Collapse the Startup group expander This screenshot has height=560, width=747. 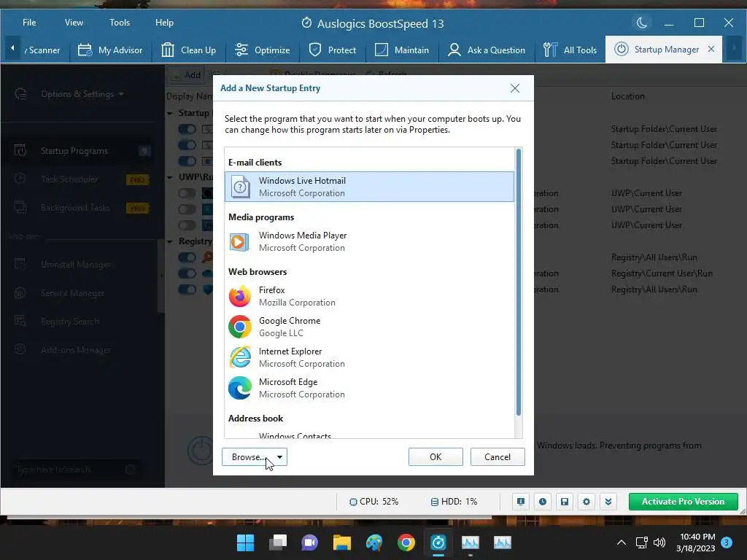tap(170, 113)
